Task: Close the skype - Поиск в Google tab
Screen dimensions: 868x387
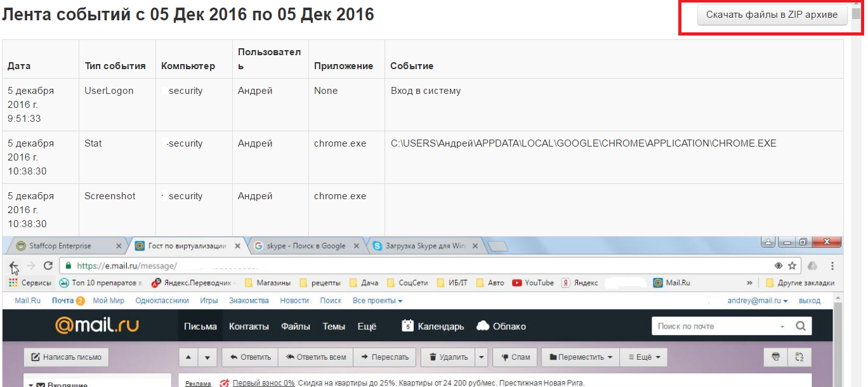Action: point(357,246)
